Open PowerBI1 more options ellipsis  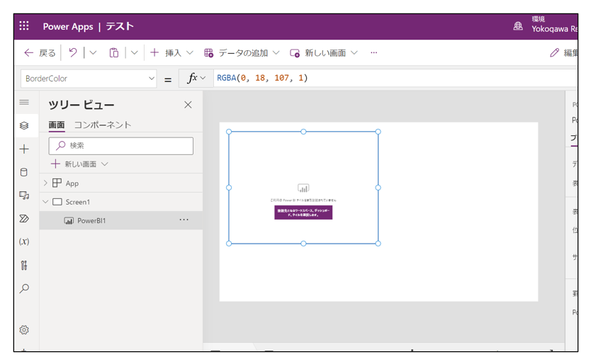(184, 220)
